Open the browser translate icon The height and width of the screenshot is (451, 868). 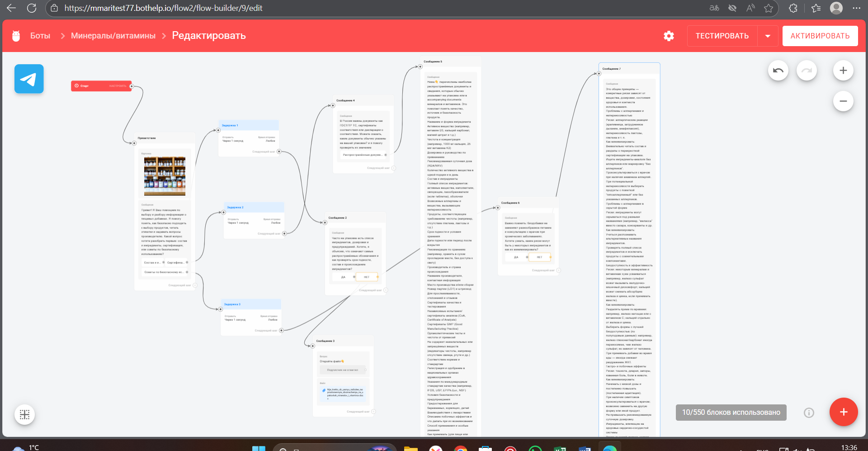tap(714, 8)
